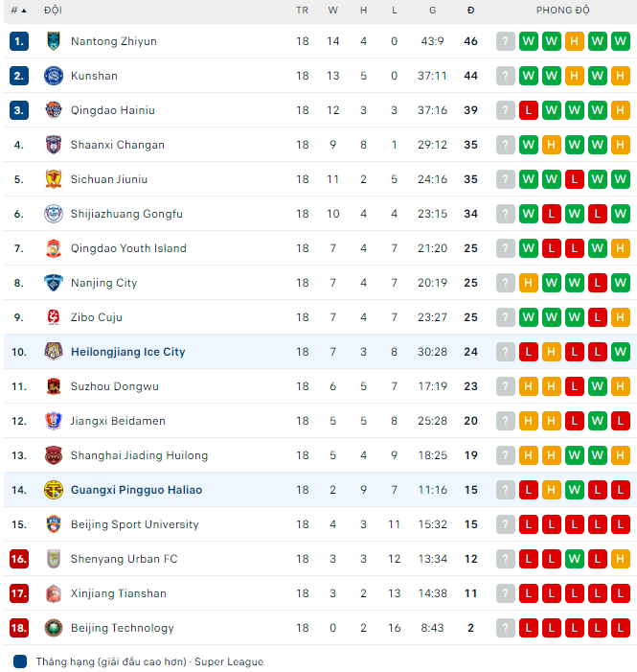Click the Nantong Zhiyun team logo

[x=54, y=41]
